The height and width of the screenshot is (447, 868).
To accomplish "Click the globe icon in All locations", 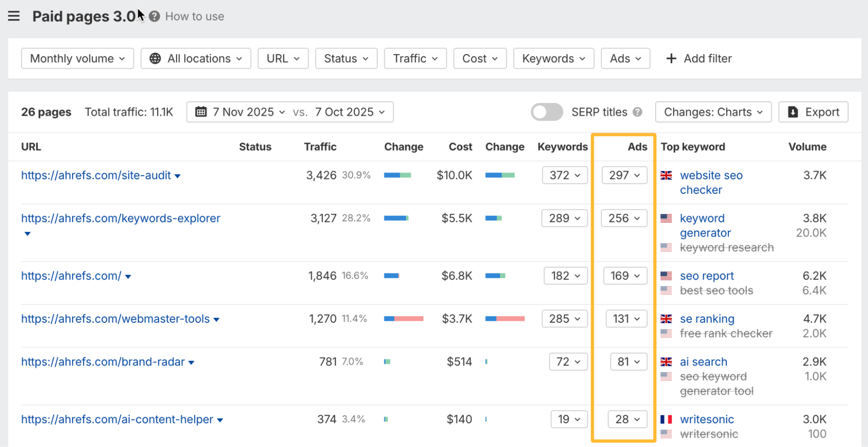I will (x=155, y=59).
